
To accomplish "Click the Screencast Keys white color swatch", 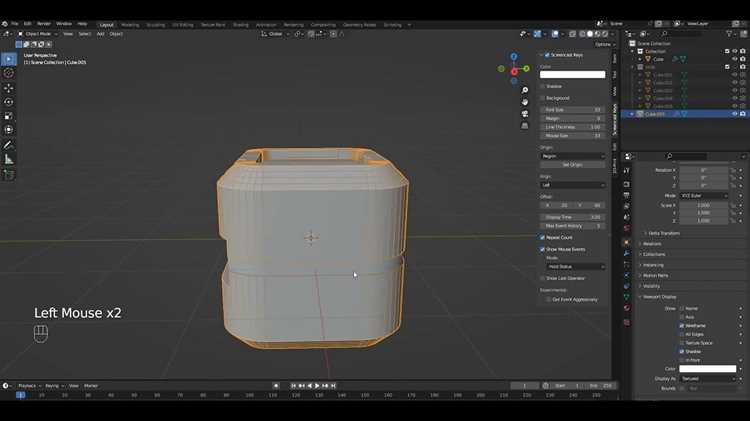I will pos(573,74).
